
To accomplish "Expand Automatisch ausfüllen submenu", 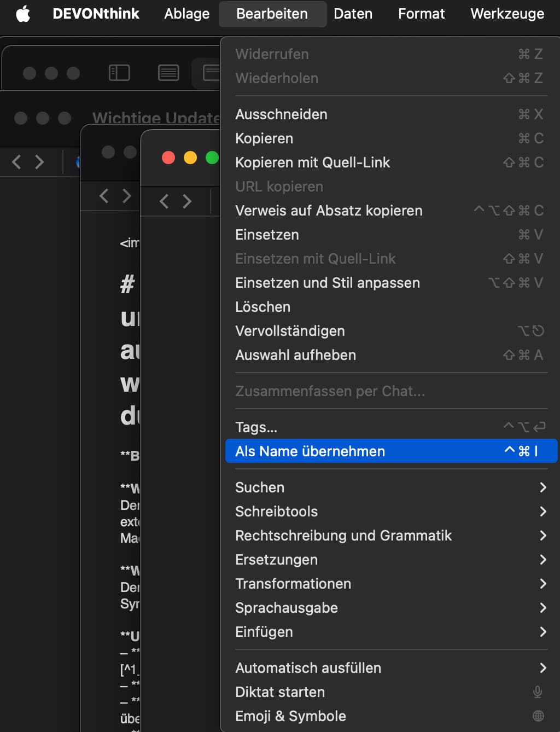I will click(x=308, y=668).
